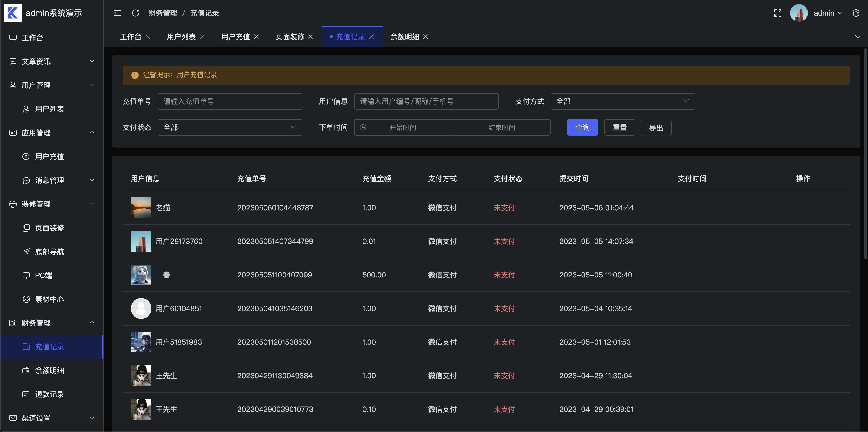
Task: Open the PC端 decoration page
Action: coord(43,275)
